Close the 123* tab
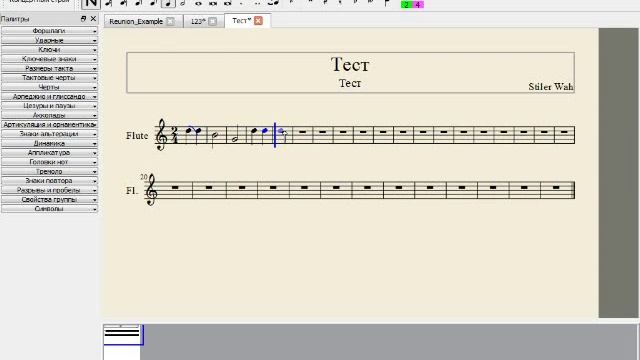Image resolution: width=640 pixels, height=360 pixels. (x=213, y=21)
